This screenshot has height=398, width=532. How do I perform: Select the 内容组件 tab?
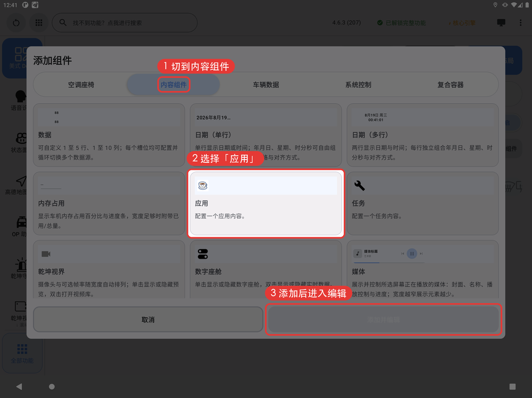point(173,85)
